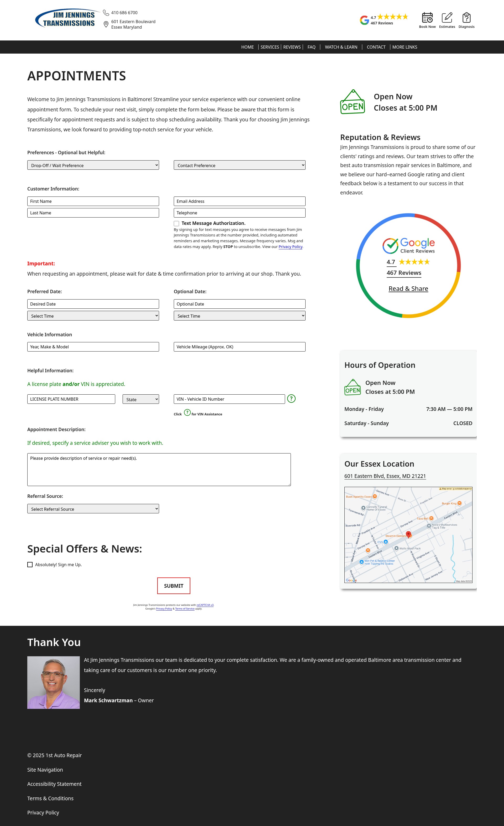Screen dimensions: 504x826
Task: Open the Select Time dropdown under Preferred Date
Action: 93,316
